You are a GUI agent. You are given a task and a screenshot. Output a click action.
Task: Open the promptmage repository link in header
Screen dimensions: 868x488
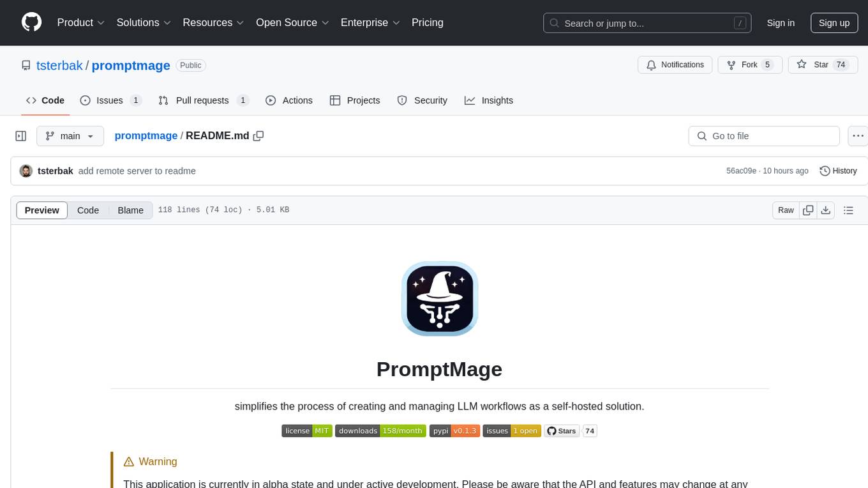131,65
